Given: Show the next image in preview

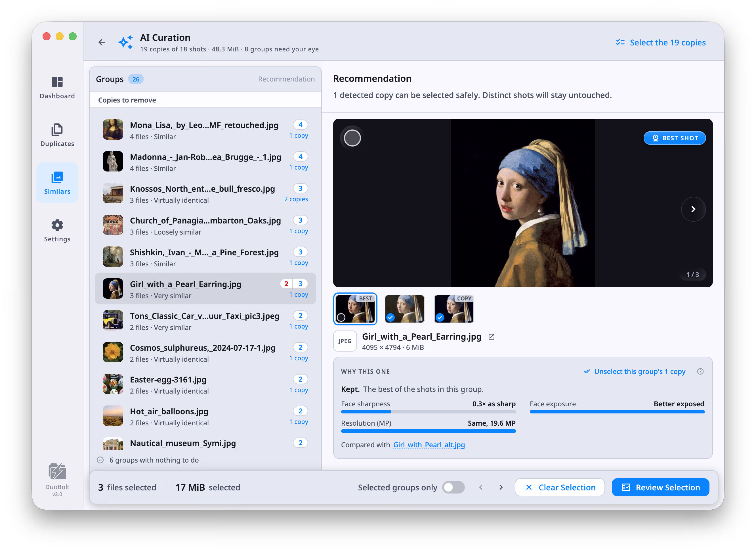Looking at the screenshot, I should 693,209.
